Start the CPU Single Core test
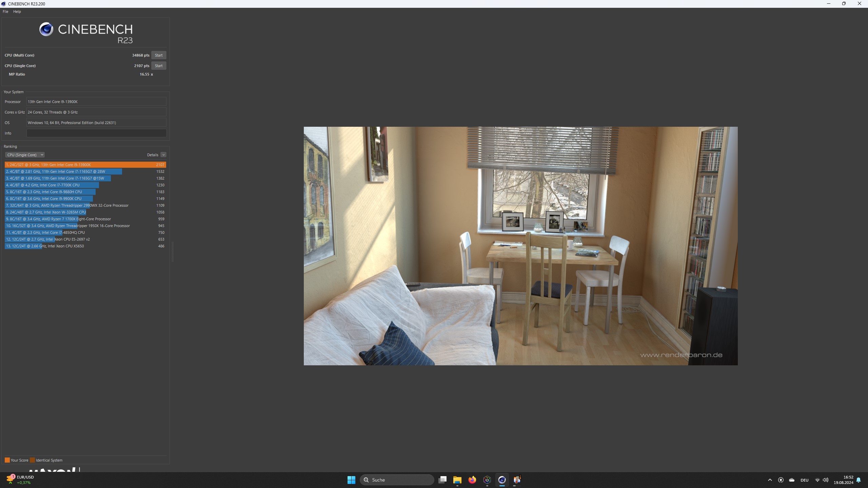 coord(158,66)
